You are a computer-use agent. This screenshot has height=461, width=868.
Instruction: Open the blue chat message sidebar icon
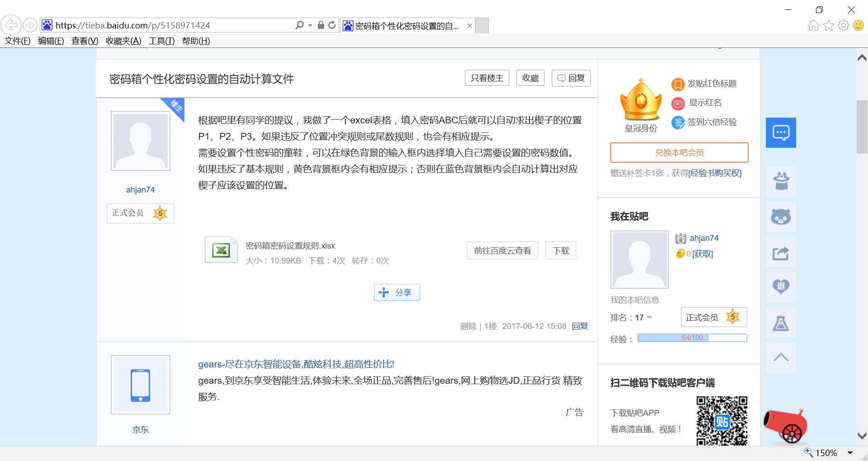[x=781, y=132]
